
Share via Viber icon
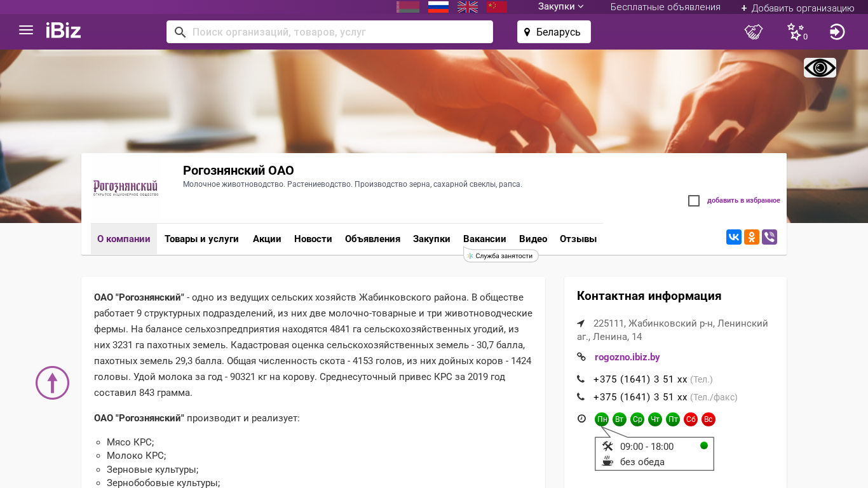(x=770, y=237)
